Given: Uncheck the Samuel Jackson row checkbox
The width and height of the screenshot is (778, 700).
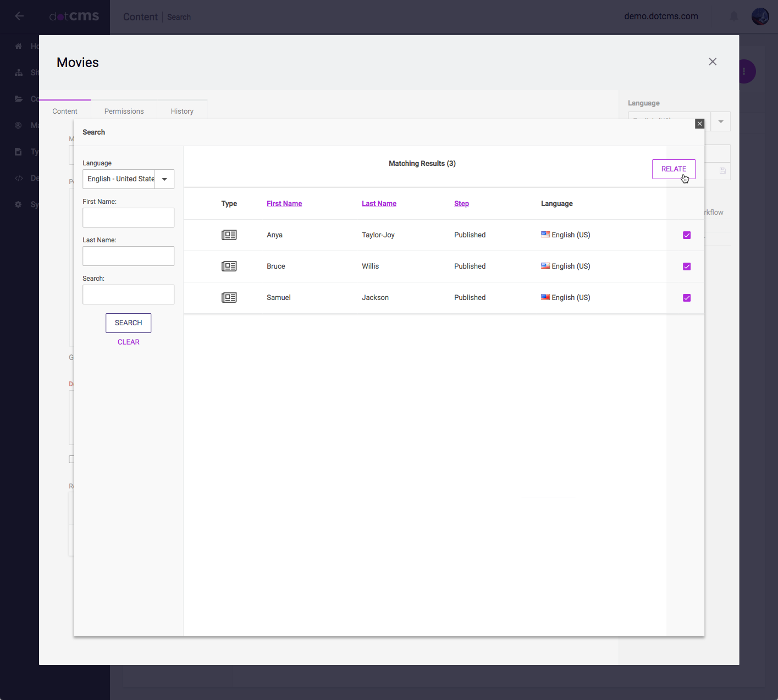Looking at the screenshot, I should click(x=687, y=298).
